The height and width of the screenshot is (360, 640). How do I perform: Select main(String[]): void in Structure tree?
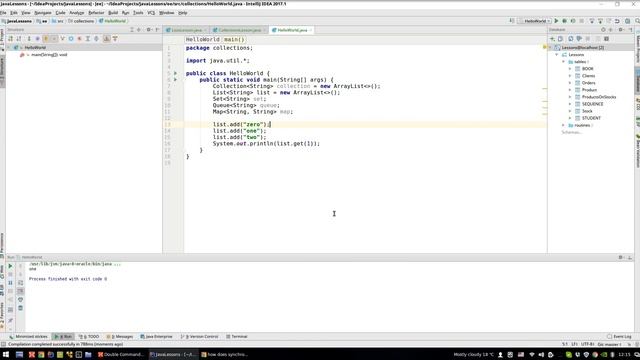(x=49, y=55)
